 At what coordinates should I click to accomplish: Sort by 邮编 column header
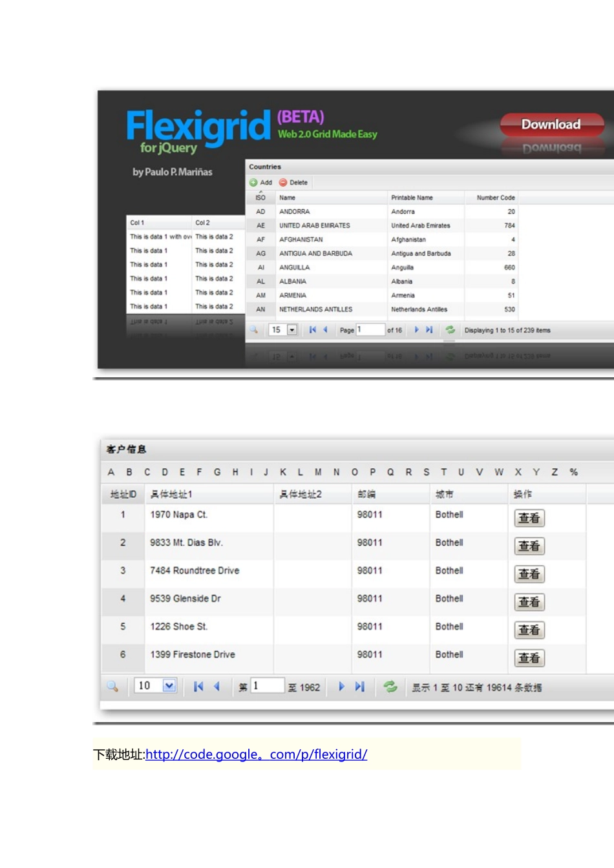pyautogui.click(x=390, y=494)
